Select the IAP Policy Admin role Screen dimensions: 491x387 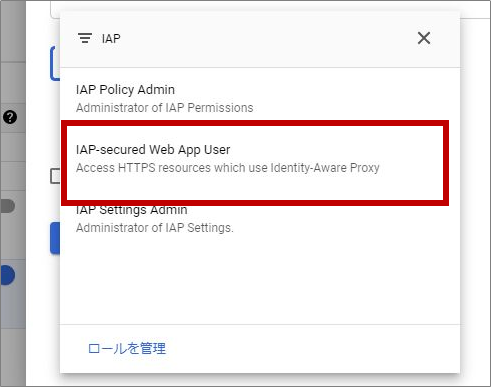pos(260,98)
